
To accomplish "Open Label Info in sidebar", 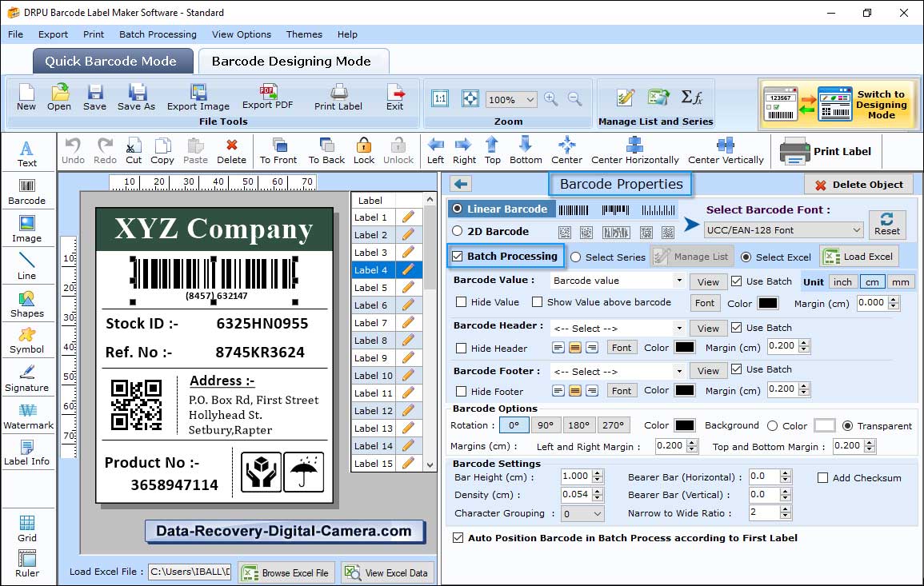I will coord(27,452).
